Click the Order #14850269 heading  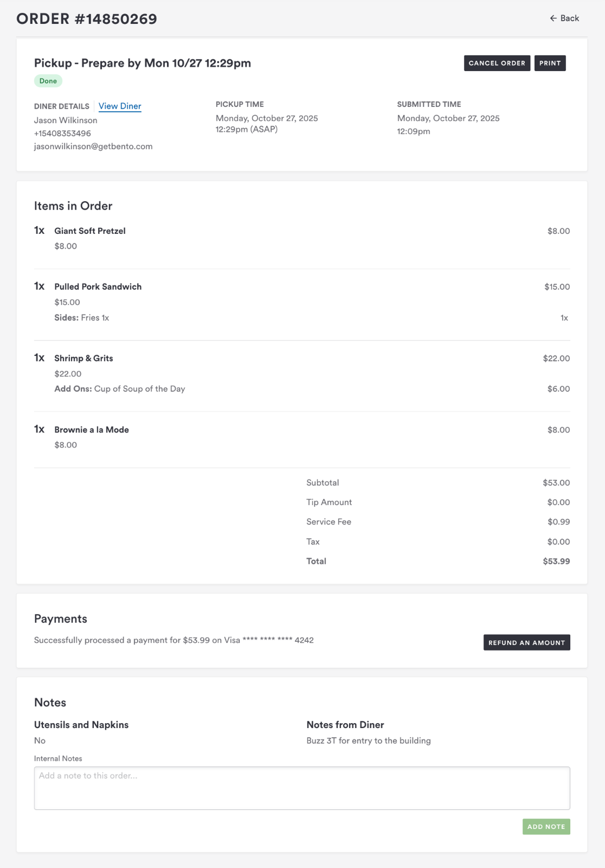tap(87, 19)
